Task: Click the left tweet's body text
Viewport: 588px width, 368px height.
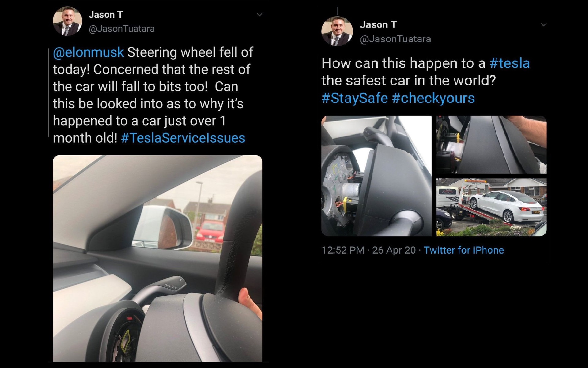Action: pos(153,95)
